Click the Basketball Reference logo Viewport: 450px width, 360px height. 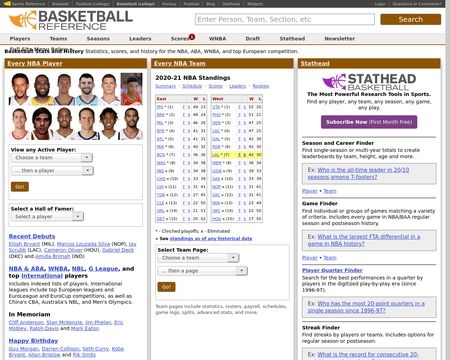tap(70, 20)
